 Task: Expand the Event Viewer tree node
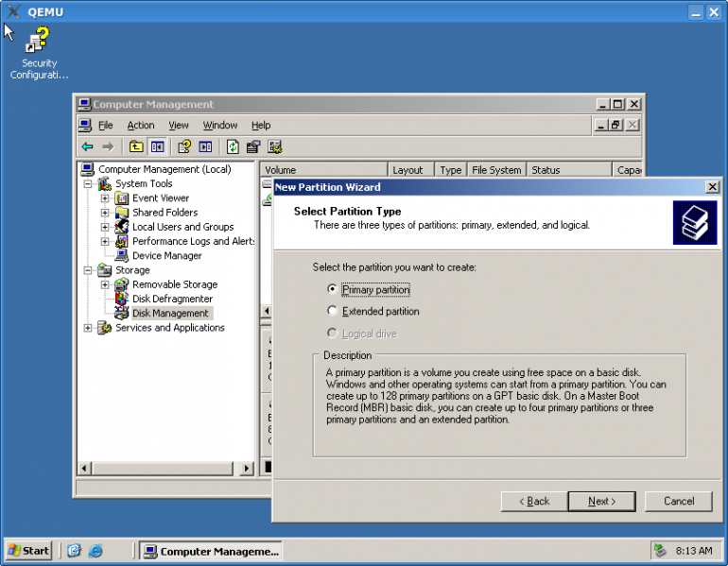tap(105, 198)
